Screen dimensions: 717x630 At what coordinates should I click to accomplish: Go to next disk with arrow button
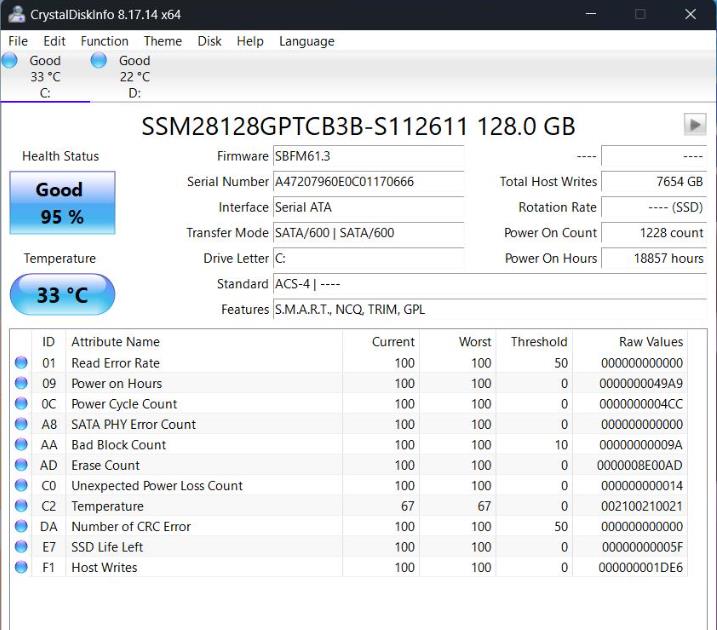(695, 125)
